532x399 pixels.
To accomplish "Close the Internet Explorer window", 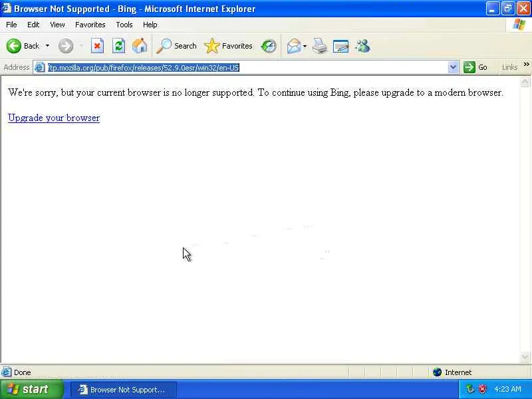I will pyautogui.click(x=523, y=9).
